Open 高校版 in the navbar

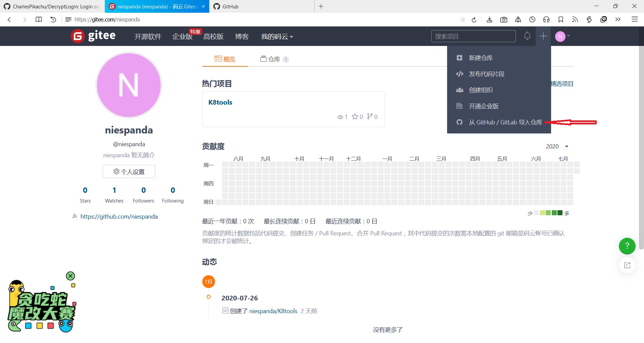[213, 37]
